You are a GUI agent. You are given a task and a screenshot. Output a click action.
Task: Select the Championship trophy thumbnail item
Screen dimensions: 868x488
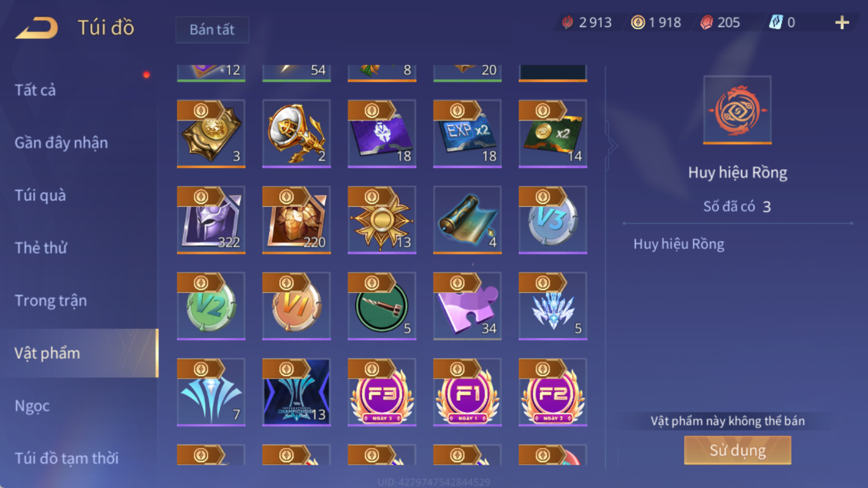click(x=297, y=393)
